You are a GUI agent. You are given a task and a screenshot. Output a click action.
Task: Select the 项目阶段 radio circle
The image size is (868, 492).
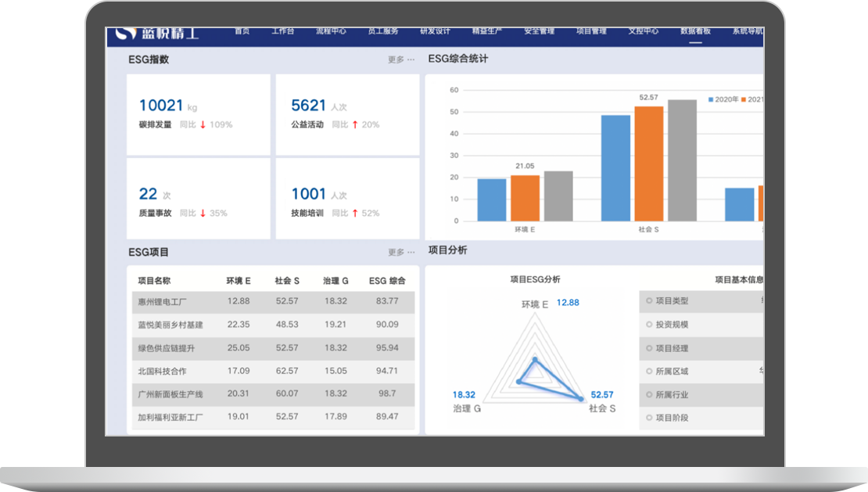pyautogui.click(x=648, y=418)
